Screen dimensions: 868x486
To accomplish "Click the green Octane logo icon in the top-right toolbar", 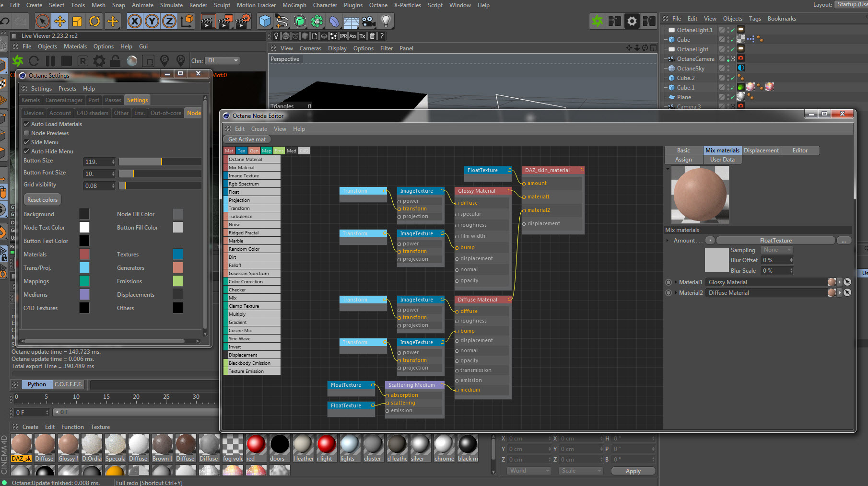I will (x=598, y=21).
